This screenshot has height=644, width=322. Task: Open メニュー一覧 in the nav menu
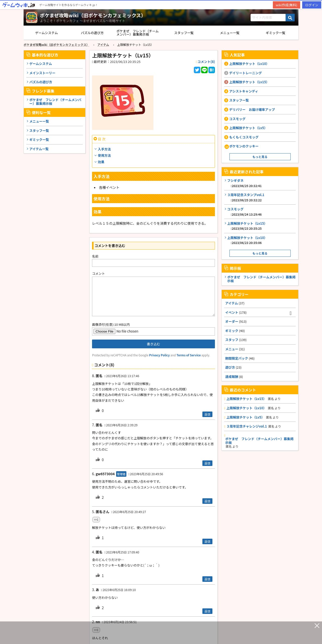pyautogui.click(x=230, y=33)
